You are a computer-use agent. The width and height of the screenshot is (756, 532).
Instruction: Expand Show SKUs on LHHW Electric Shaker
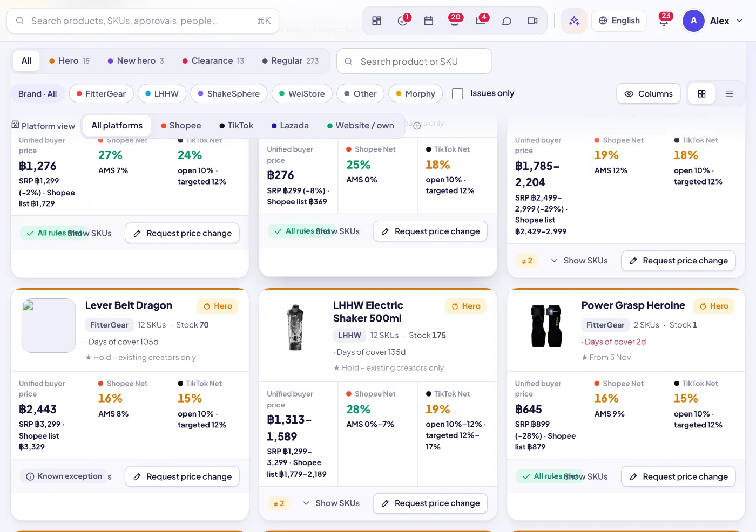[332, 503]
